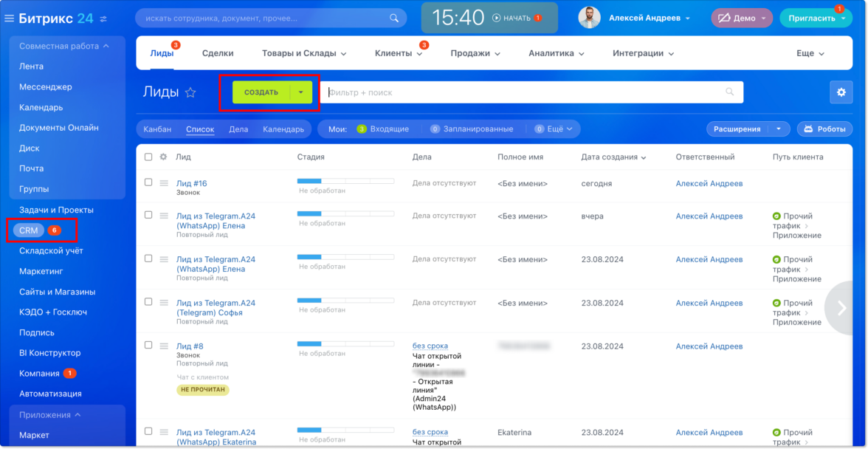
Task: Click the user avatar of Алексей Андреев
Action: pyautogui.click(x=589, y=18)
